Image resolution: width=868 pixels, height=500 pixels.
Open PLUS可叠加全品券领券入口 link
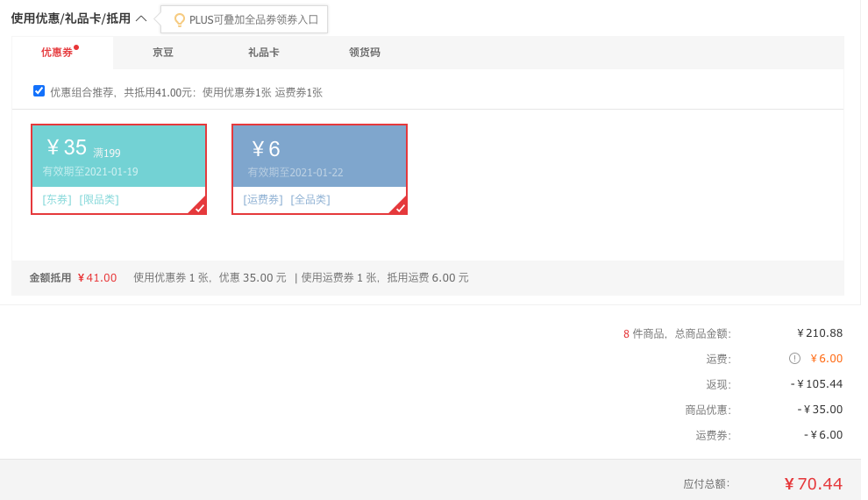pyautogui.click(x=253, y=20)
